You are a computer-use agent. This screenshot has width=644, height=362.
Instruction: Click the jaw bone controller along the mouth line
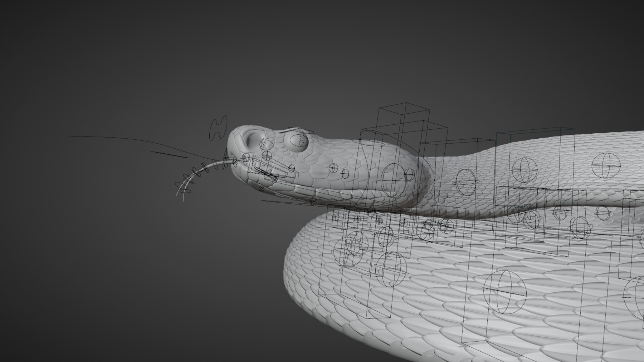(269, 174)
